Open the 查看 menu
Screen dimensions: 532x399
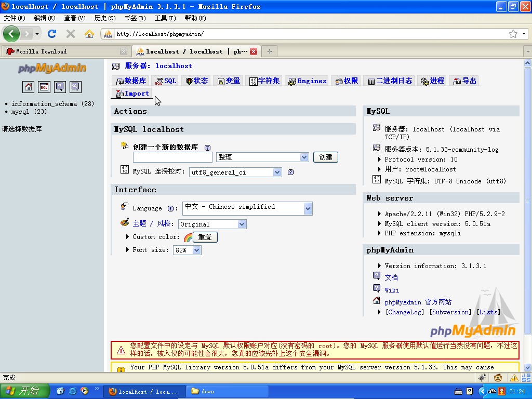pos(75,18)
